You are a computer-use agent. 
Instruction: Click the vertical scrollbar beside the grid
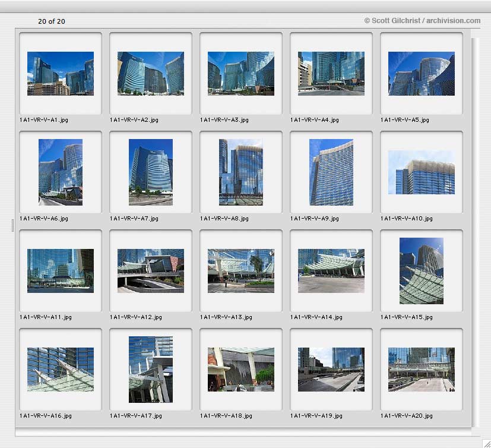coord(476,232)
